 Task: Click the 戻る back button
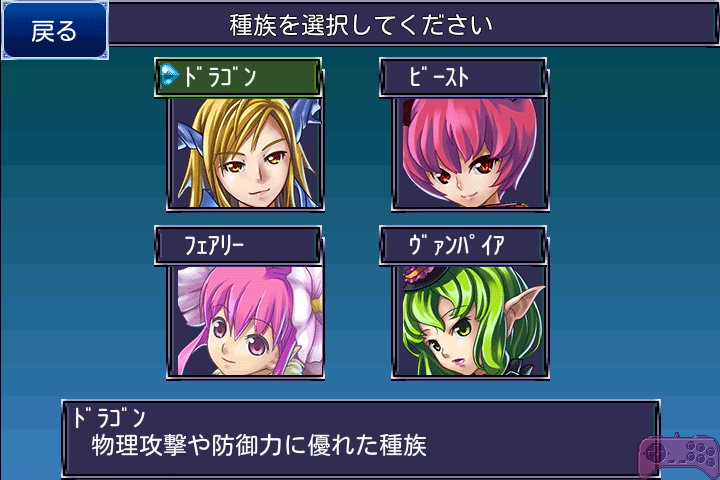pos(55,30)
